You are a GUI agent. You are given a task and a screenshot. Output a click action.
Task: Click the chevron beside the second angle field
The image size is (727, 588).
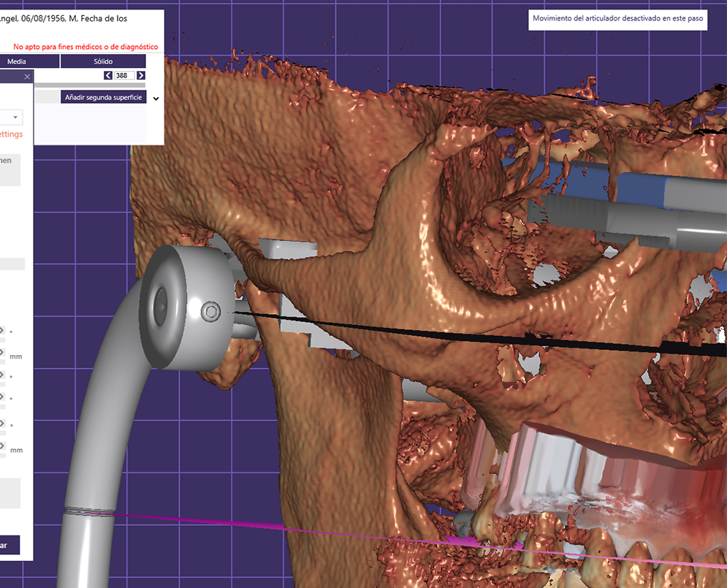pos(3,375)
